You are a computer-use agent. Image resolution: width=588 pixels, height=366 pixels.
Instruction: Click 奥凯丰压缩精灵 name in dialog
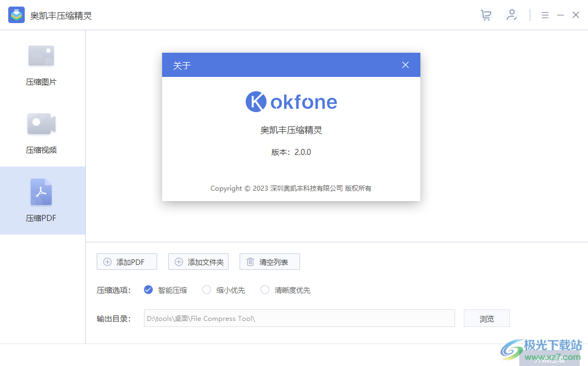click(291, 130)
